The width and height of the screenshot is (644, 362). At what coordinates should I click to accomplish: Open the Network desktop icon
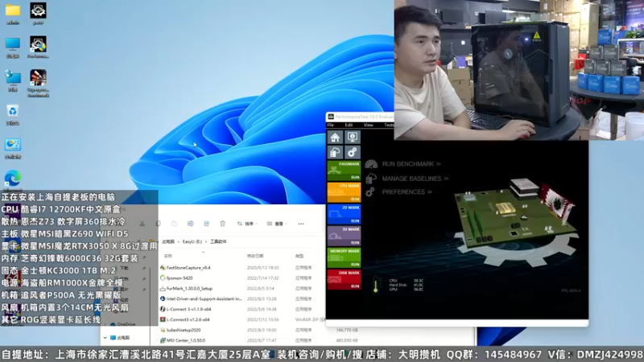13,81
